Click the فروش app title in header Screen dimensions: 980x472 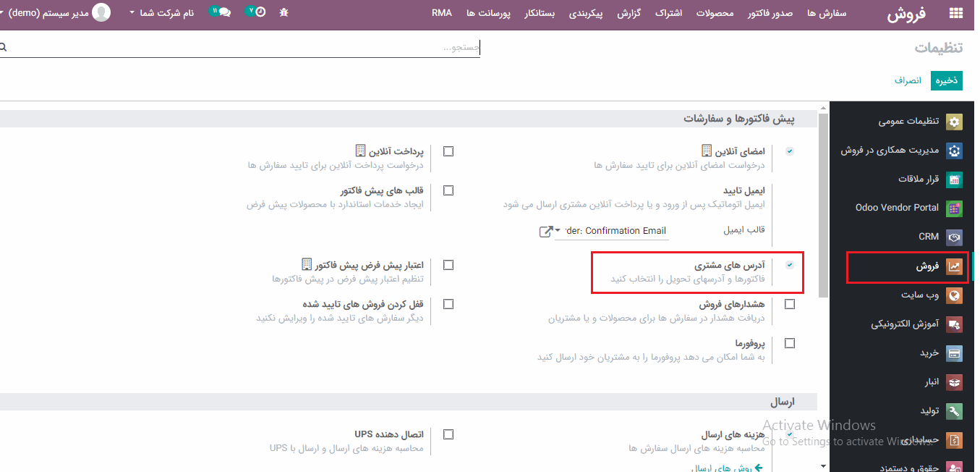pyautogui.click(x=907, y=14)
